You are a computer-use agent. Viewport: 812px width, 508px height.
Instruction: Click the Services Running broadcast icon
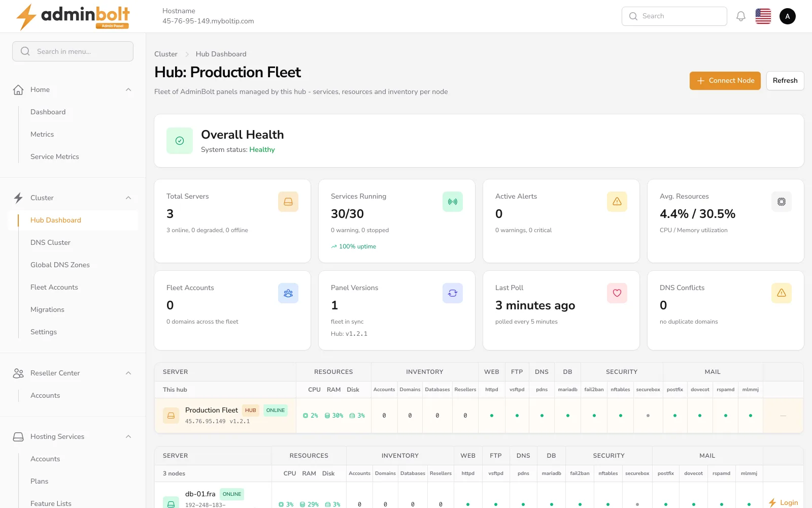453,202
